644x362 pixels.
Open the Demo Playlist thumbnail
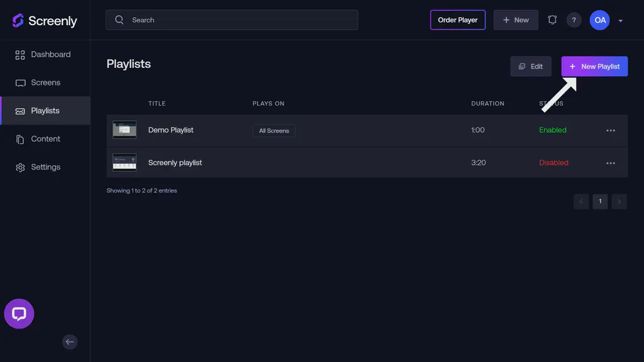(x=124, y=130)
